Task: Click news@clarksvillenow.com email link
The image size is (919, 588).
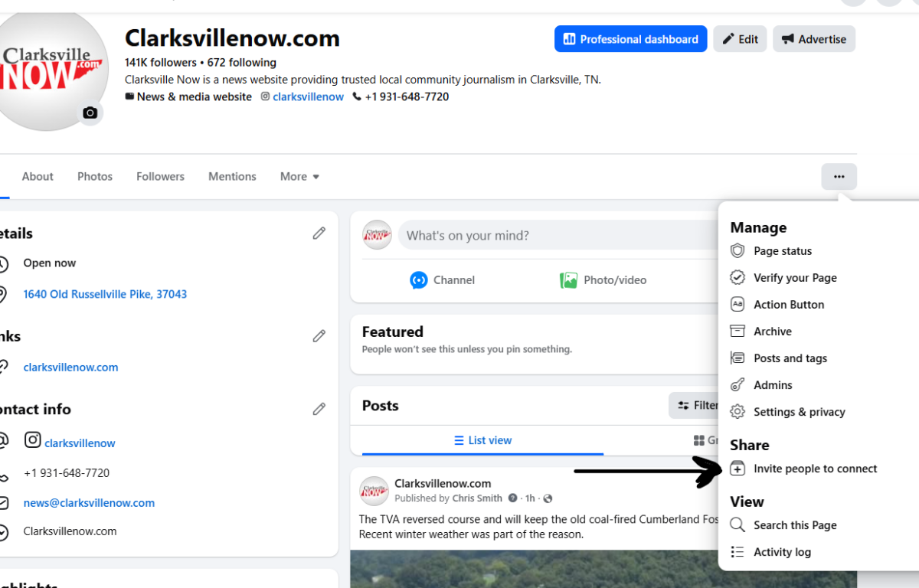Action: [x=89, y=503]
